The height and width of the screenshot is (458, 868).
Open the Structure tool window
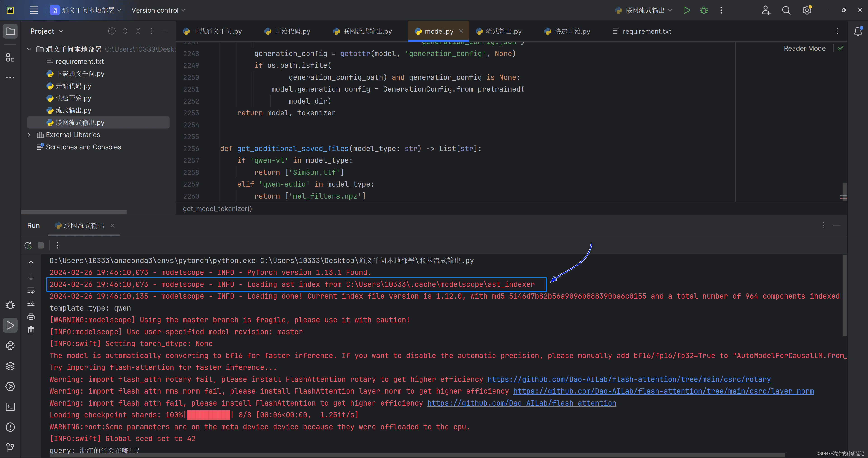(10, 58)
